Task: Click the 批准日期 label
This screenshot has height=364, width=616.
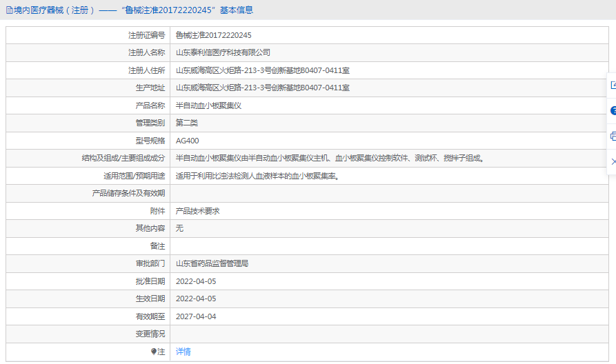Action: tap(150, 281)
